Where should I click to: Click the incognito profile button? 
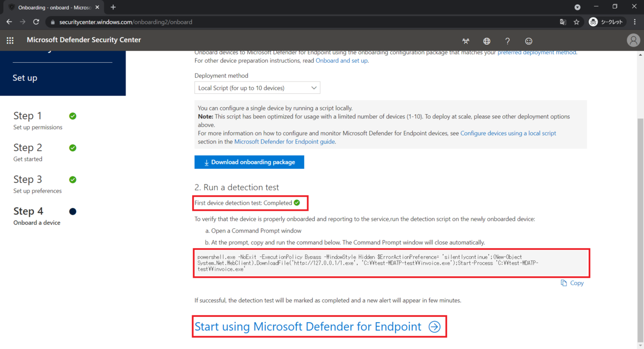pyautogui.click(x=606, y=22)
